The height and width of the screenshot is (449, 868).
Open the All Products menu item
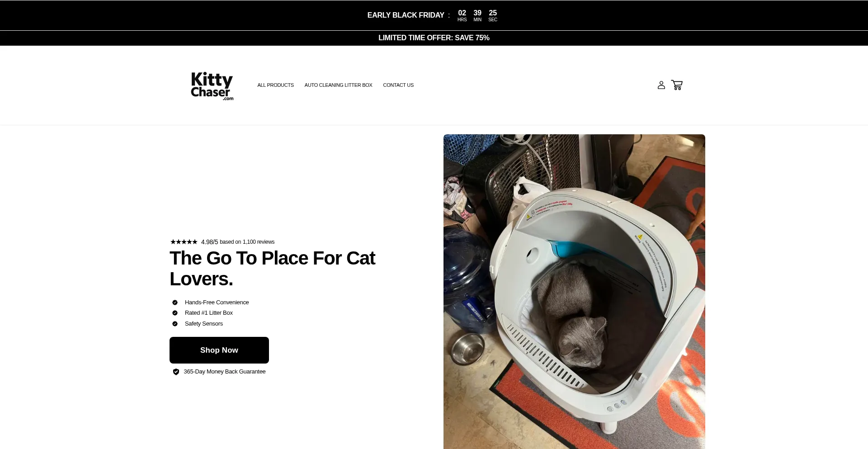click(276, 85)
